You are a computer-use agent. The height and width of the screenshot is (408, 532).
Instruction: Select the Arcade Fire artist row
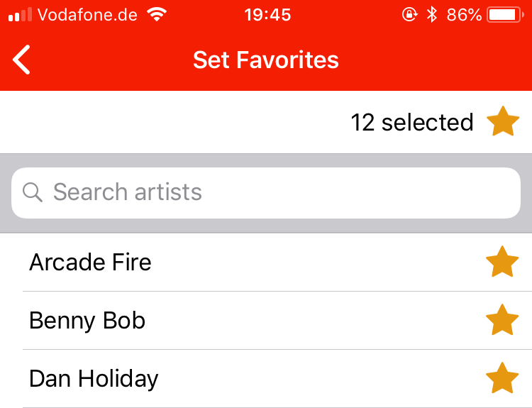266,262
